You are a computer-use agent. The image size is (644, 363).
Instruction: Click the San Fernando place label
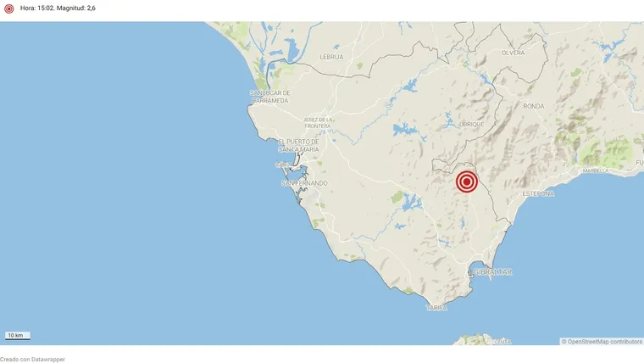tap(304, 183)
